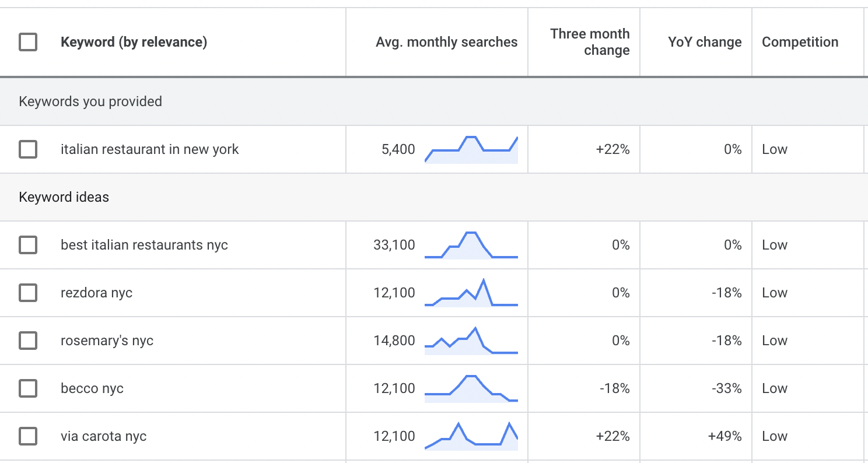The height and width of the screenshot is (463, 868).
Task: Sort by YoY change column header
Action: pos(705,42)
